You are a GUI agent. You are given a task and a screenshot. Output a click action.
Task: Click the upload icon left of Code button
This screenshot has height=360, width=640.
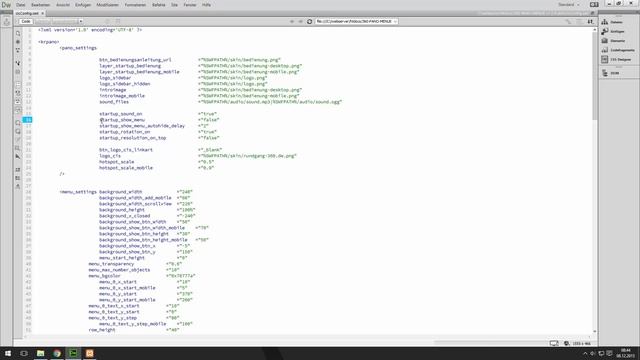pyautogui.click(x=7, y=22)
